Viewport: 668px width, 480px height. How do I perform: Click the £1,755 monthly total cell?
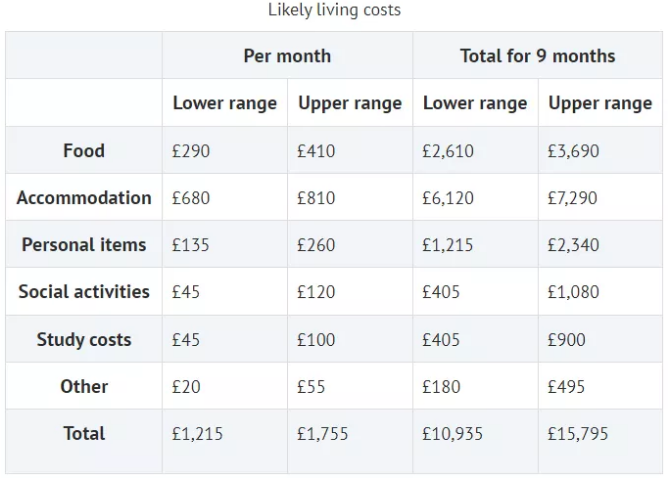click(323, 434)
